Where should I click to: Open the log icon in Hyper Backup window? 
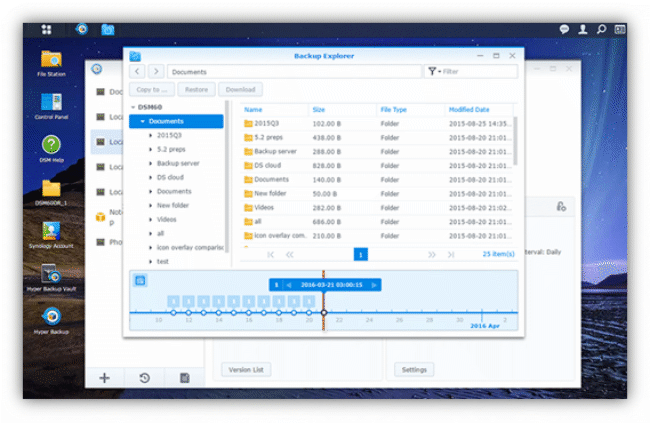(184, 378)
